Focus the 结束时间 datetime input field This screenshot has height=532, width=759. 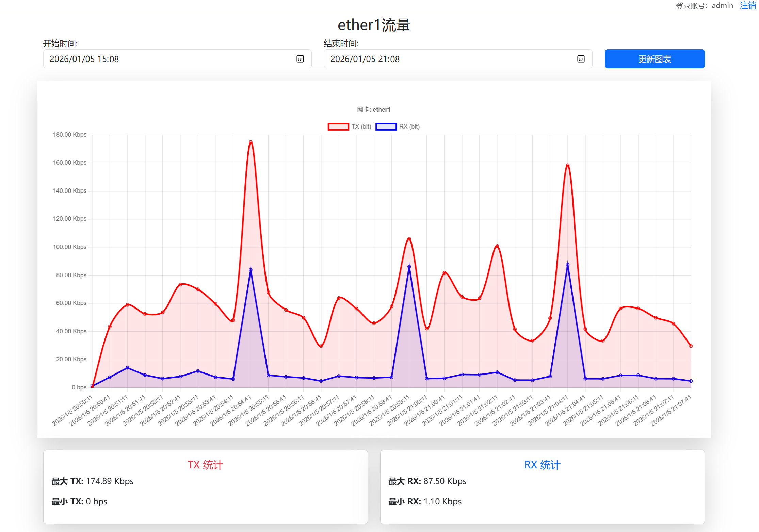point(442,59)
